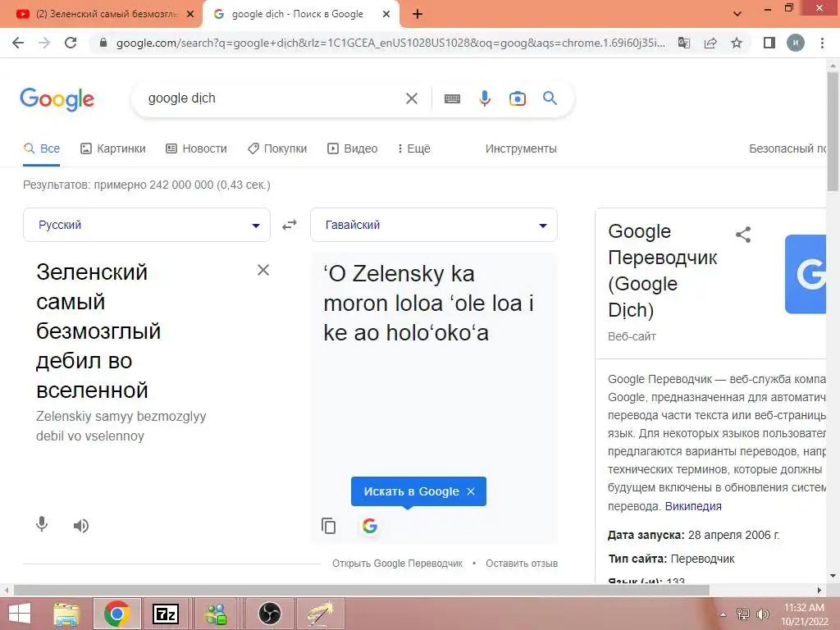Screen dimensions: 840x630
Task: Switch to the Новости tab
Action: [196, 148]
